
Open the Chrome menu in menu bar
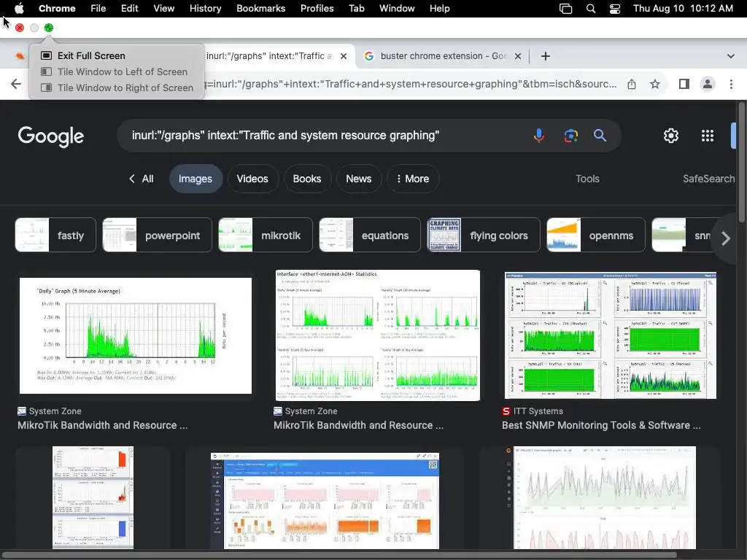(57, 8)
